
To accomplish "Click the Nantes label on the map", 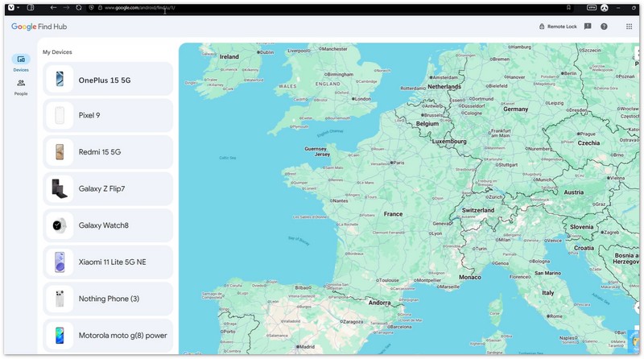I will pyautogui.click(x=339, y=201).
